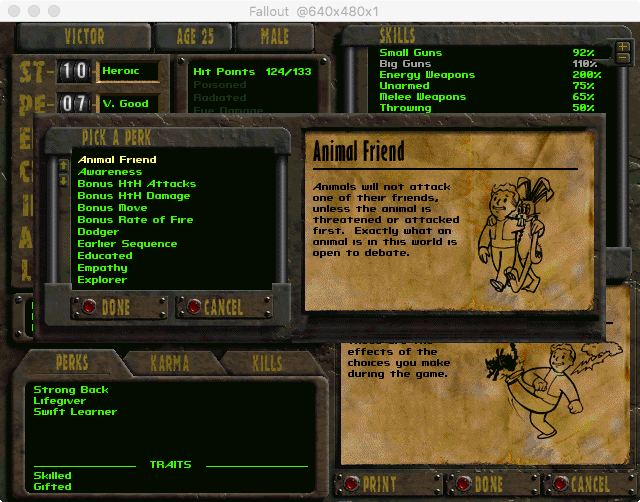Switch to the Perks tab
Screen dimensions: 640x502
click(72, 362)
